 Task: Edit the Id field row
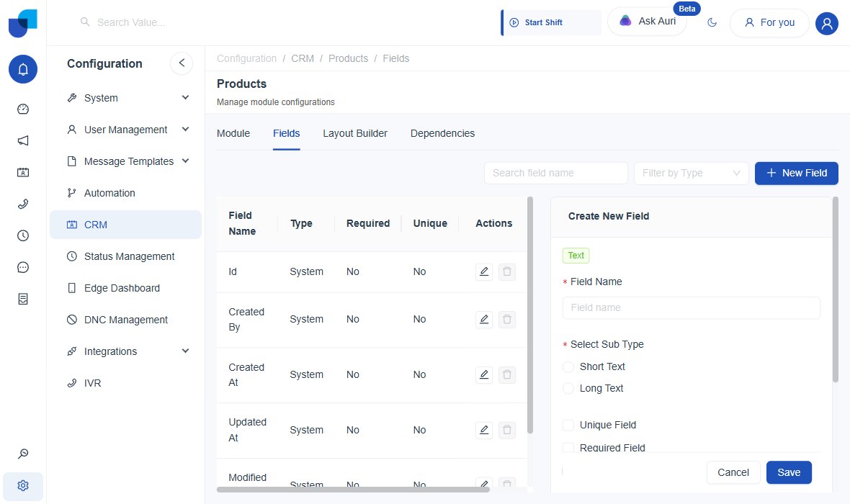pos(484,271)
